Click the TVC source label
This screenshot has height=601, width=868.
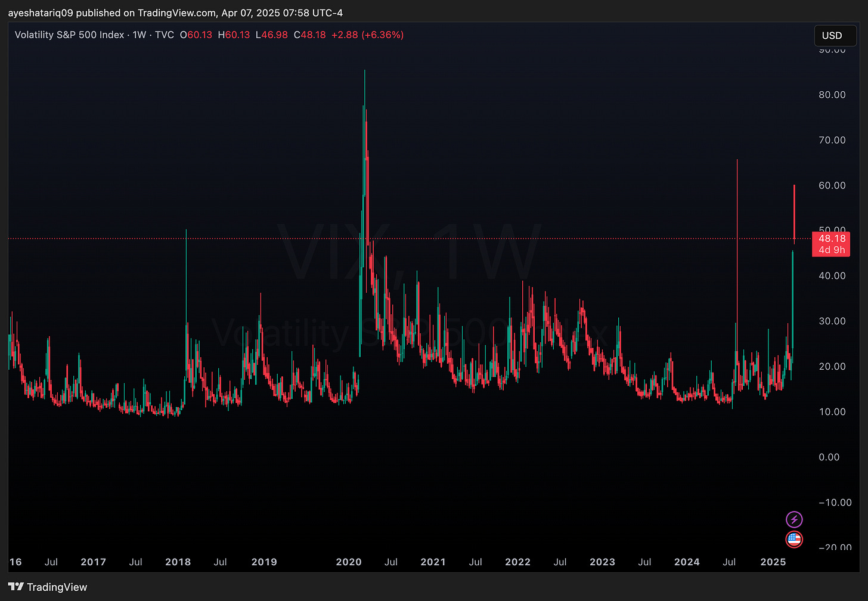pos(165,35)
